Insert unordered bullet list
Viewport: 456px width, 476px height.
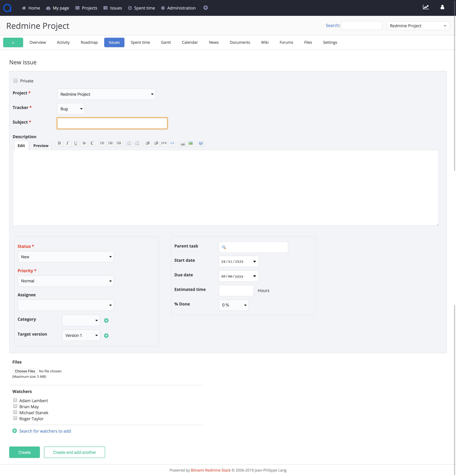click(129, 143)
